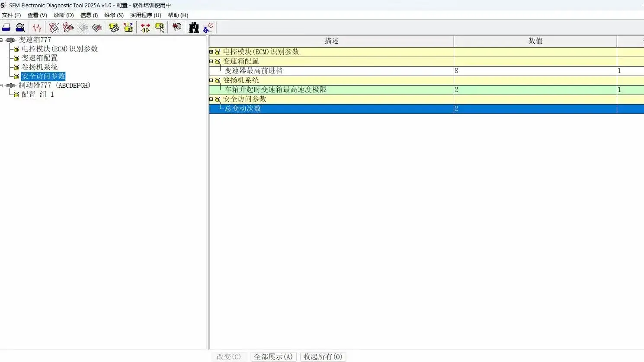
Task: Click the 改变(C) button
Action: 228,356
